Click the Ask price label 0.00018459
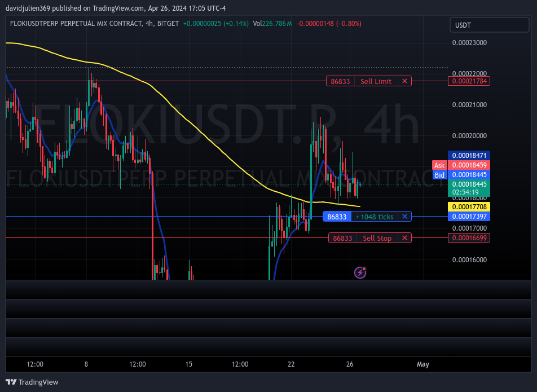 point(469,165)
